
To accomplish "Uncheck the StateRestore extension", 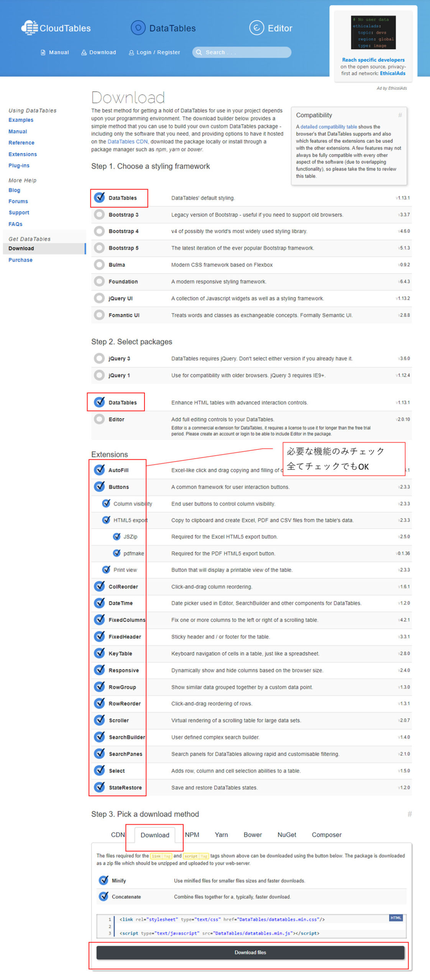I will [99, 787].
